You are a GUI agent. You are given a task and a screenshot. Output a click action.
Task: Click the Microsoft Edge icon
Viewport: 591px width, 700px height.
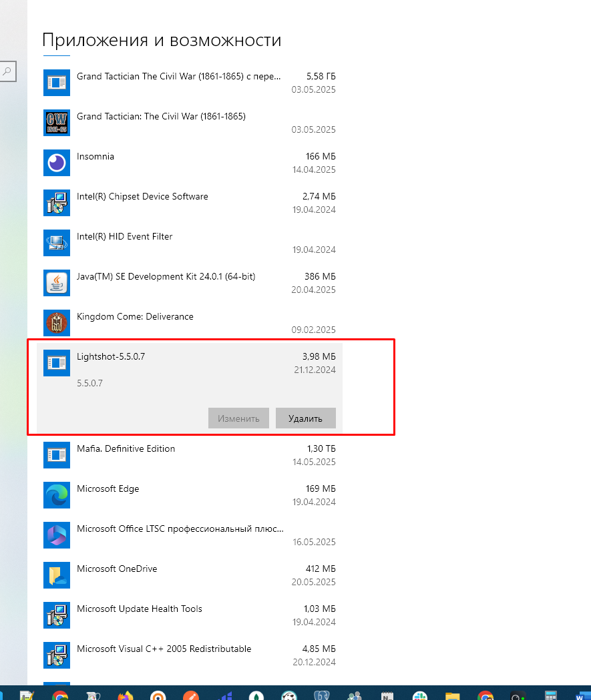57,495
